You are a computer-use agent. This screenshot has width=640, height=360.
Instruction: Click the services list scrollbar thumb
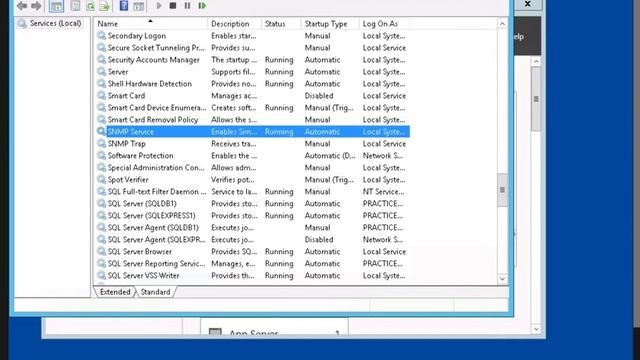(x=502, y=190)
